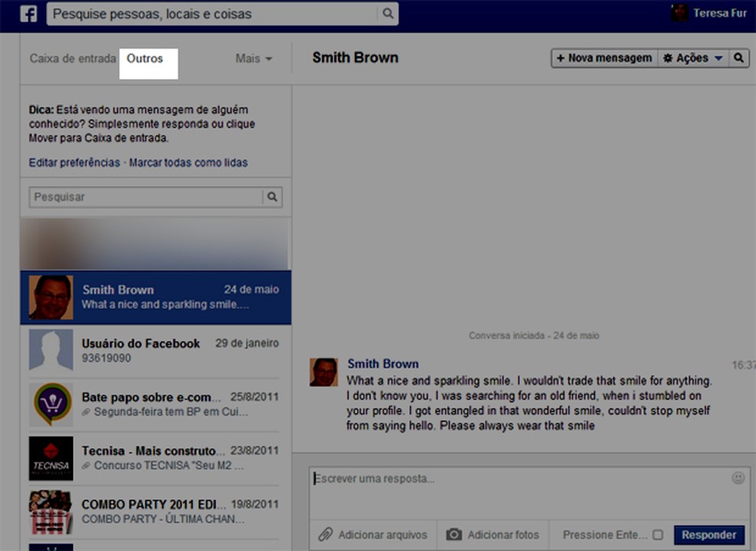Click the 29 de janeiro date
The width and height of the screenshot is (756, 551).
pos(247,344)
